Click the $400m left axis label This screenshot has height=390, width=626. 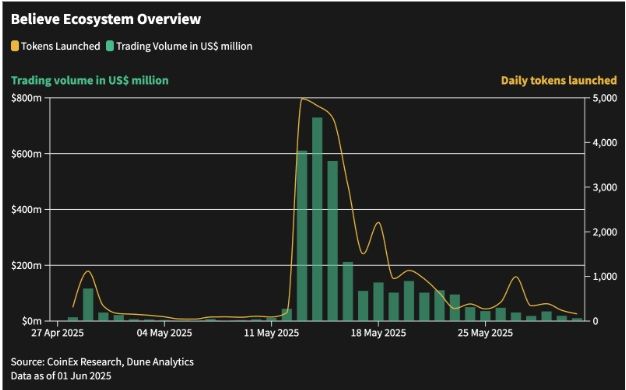click(x=28, y=210)
